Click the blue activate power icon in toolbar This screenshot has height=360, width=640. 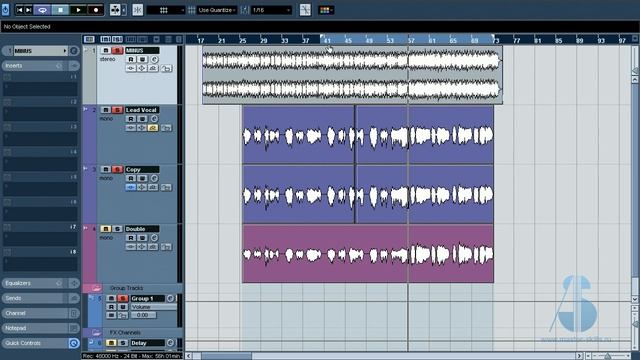click(5, 10)
